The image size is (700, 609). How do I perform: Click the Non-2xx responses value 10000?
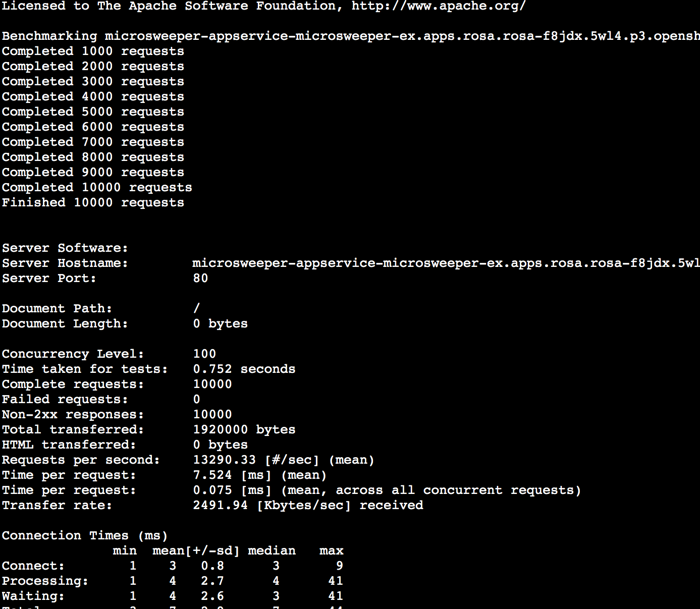pos(212,414)
